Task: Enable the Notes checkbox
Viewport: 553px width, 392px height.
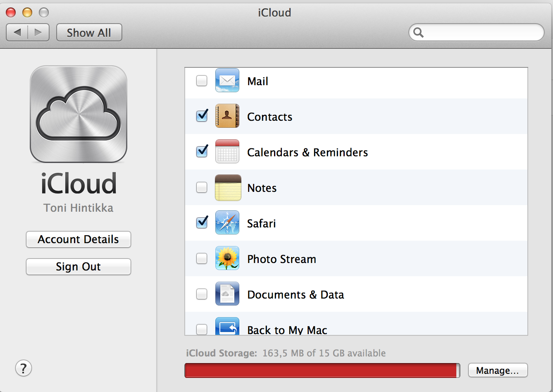Action: pyautogui.click(x=202, y=187)
